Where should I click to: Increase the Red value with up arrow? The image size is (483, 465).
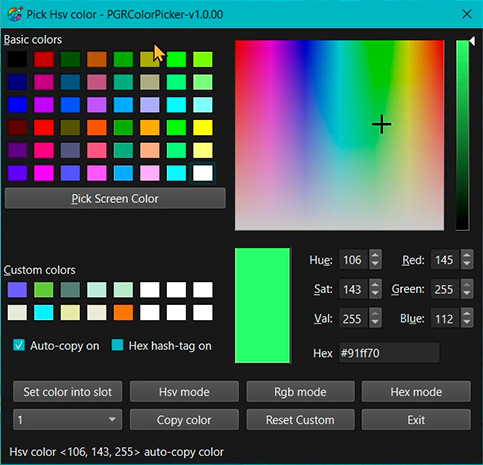point(467,255)
